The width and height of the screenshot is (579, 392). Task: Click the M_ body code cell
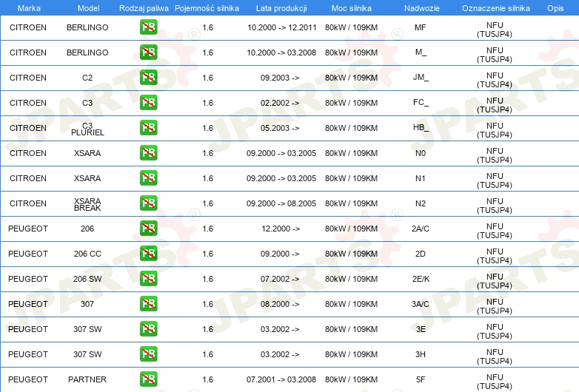[421, 53]
